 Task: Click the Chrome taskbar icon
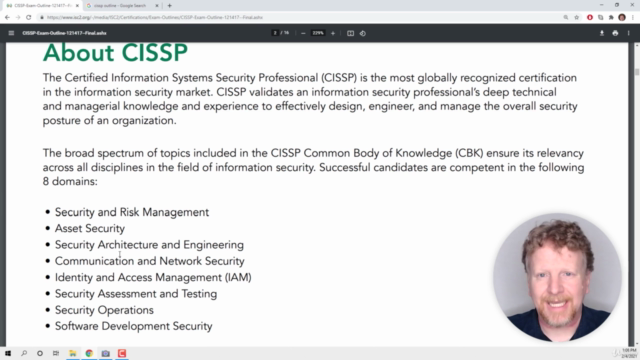pos(89,353)
